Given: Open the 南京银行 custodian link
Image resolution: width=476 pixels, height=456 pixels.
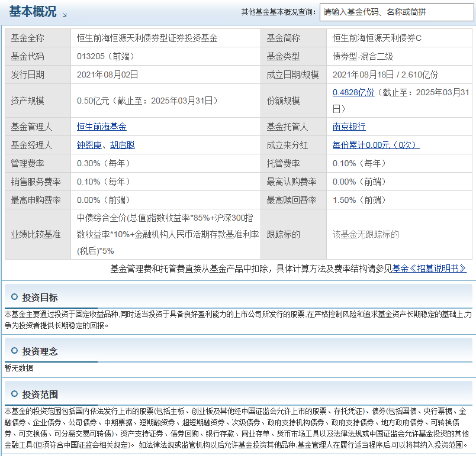Looking at the screenshot, I should click(349, 127).
